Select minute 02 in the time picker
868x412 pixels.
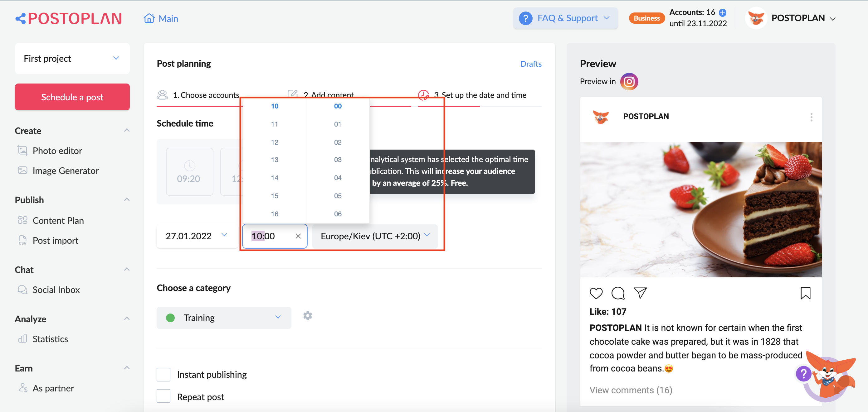(338, 142)
